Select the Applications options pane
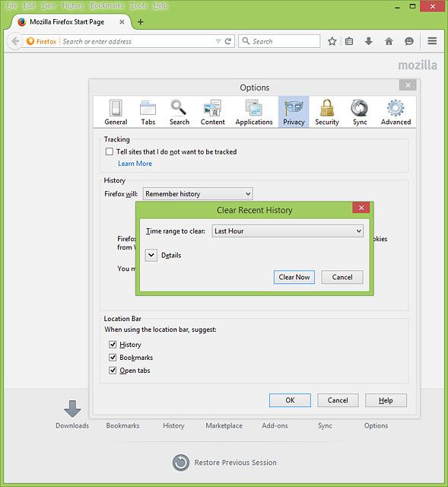448x487 pixels. click(254, 112)
